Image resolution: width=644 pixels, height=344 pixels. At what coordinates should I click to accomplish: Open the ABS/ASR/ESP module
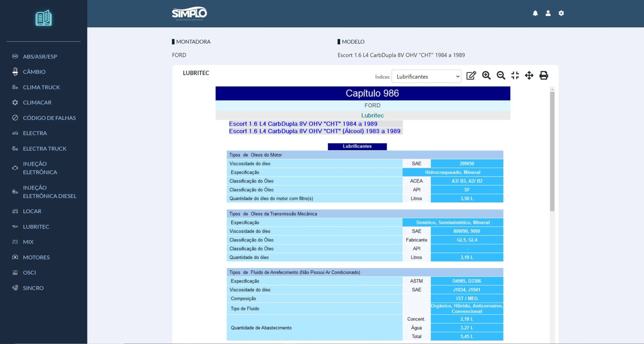coord(40,57)
